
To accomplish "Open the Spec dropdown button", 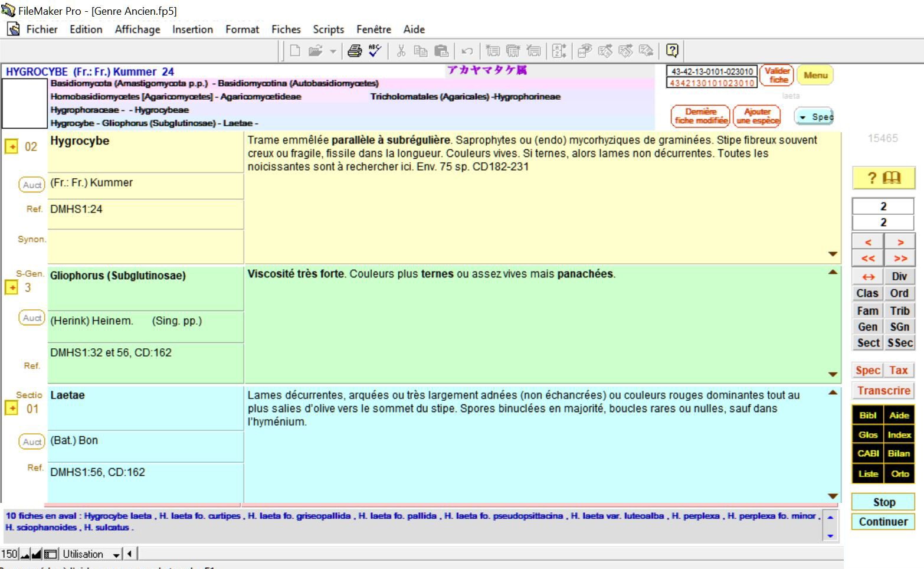I will tap(815, 117).
